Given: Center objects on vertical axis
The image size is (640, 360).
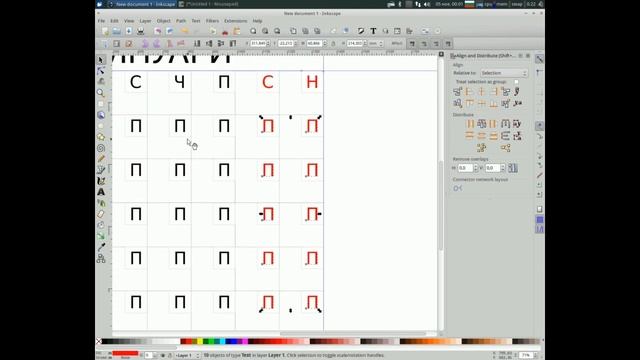Looking at the screenshot, I should [x=482, y=92].
